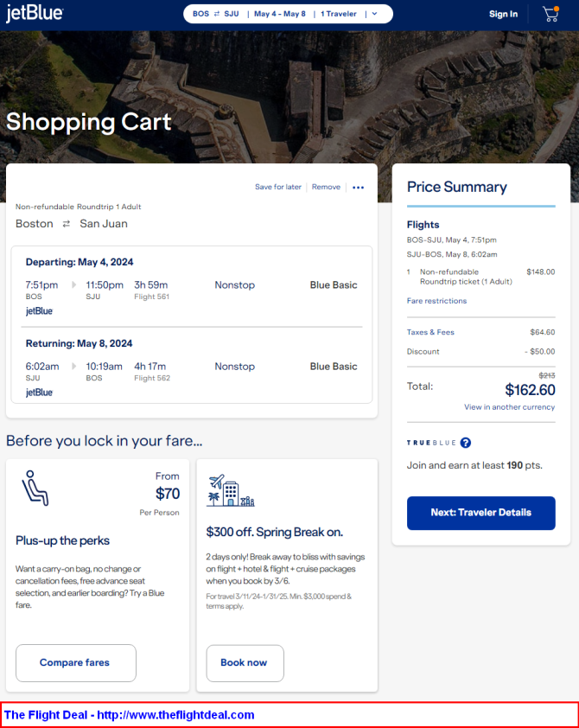
Task: Click the TrueBlue help question mark icon
Action: [x=466, y=443]
